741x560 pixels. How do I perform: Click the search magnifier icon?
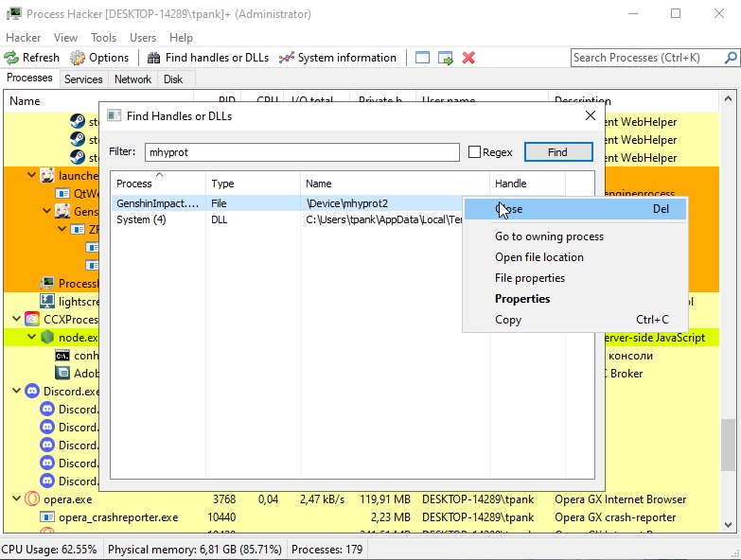click(731, 58)
